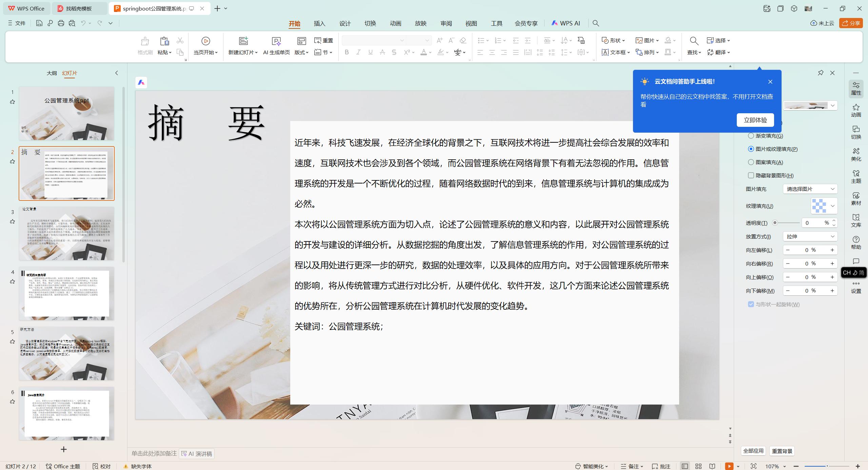Click the 重置背景 button

point(782,451)
